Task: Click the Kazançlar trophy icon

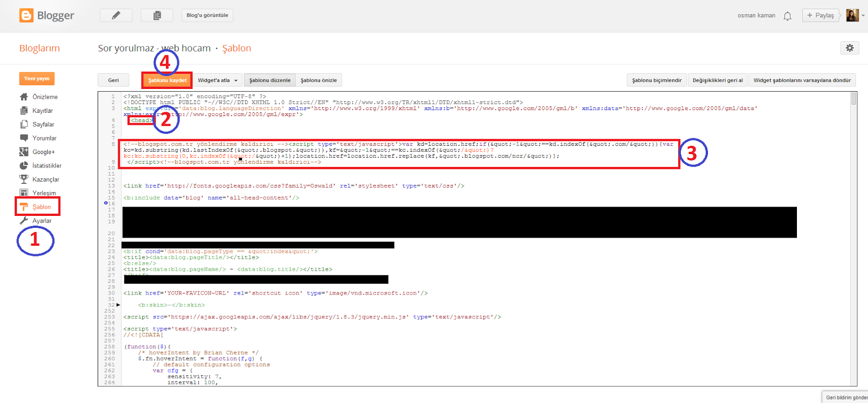Action: click(x=24, y=179)
